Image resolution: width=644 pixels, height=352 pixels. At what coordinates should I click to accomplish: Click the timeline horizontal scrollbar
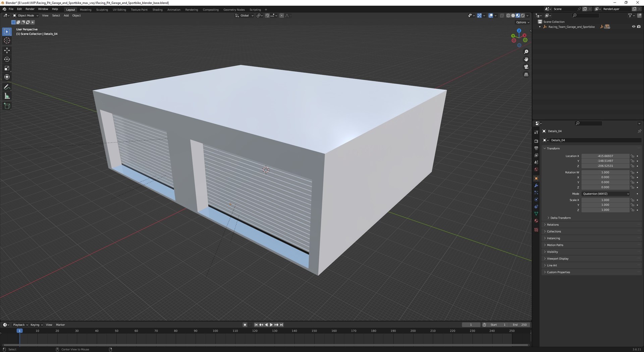(266, 345)
